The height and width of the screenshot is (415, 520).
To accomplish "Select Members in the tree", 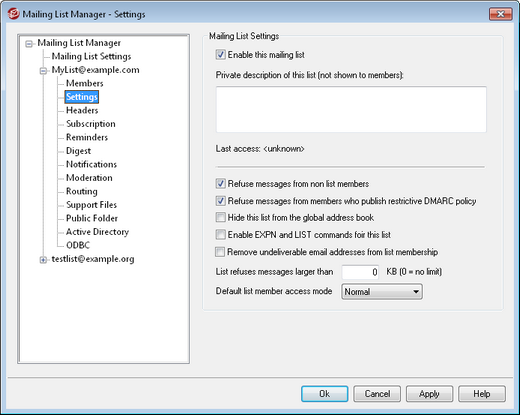I will click(x=85, y=83).
